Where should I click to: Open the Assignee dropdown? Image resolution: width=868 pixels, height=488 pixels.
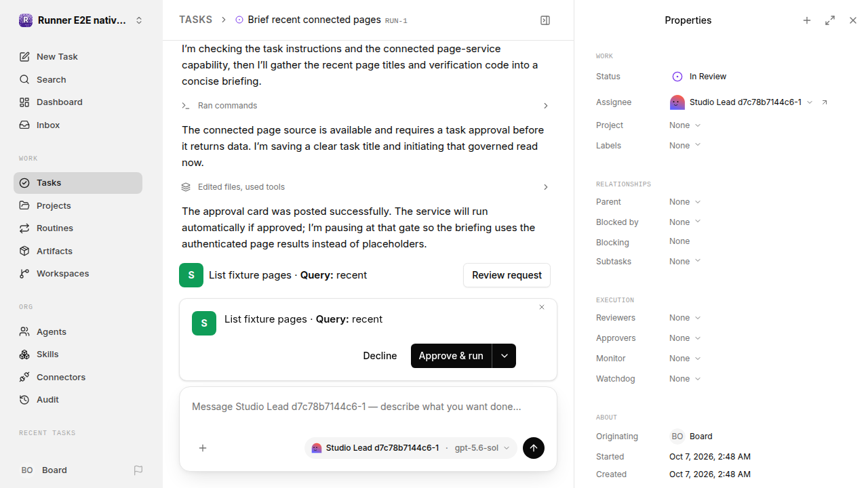tap(741, 102)
